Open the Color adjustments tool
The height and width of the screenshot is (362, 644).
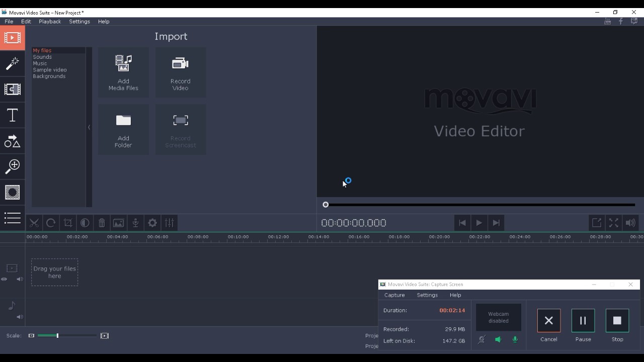coord(85,223)
